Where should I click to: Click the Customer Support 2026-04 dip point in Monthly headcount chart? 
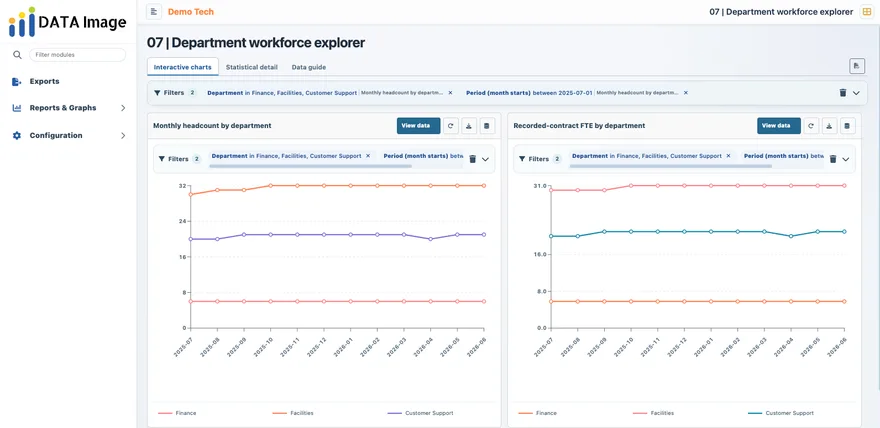pos(430,239)
